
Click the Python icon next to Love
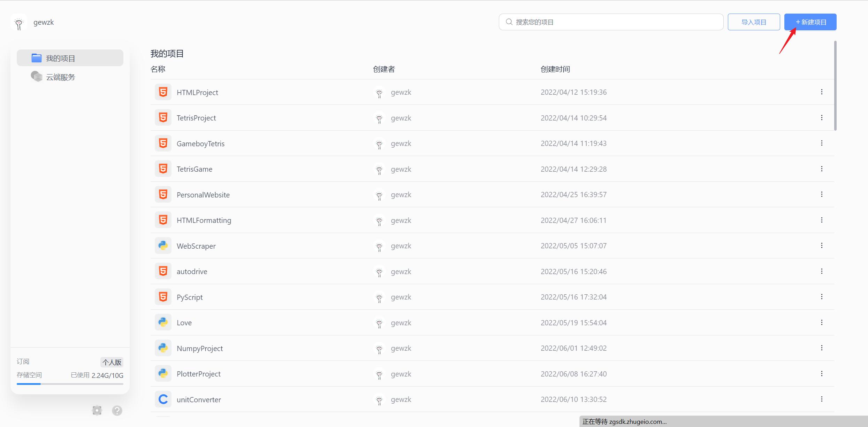point(163,322)
